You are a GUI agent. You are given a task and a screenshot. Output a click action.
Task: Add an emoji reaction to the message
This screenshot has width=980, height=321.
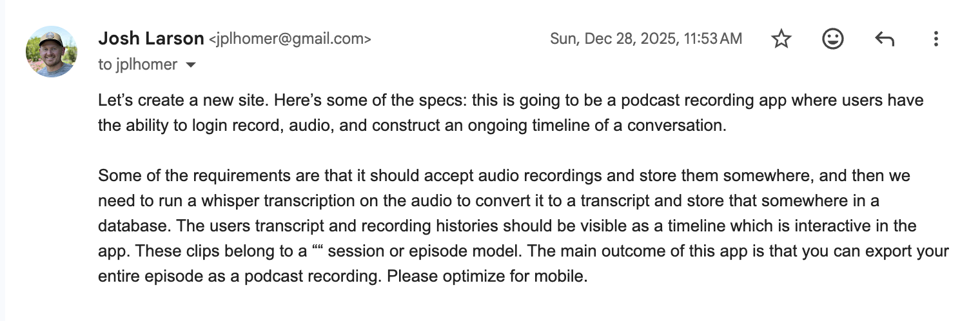[833, 39]
